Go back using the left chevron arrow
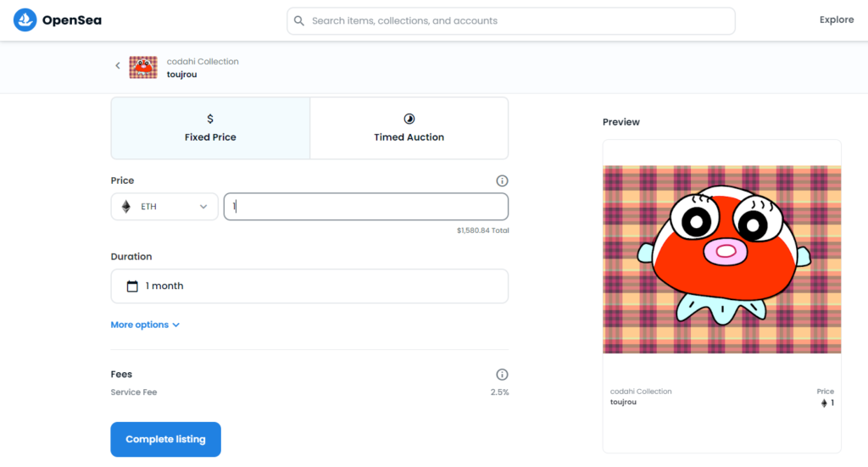The image size is (868, 467). [x=118, y=66]
